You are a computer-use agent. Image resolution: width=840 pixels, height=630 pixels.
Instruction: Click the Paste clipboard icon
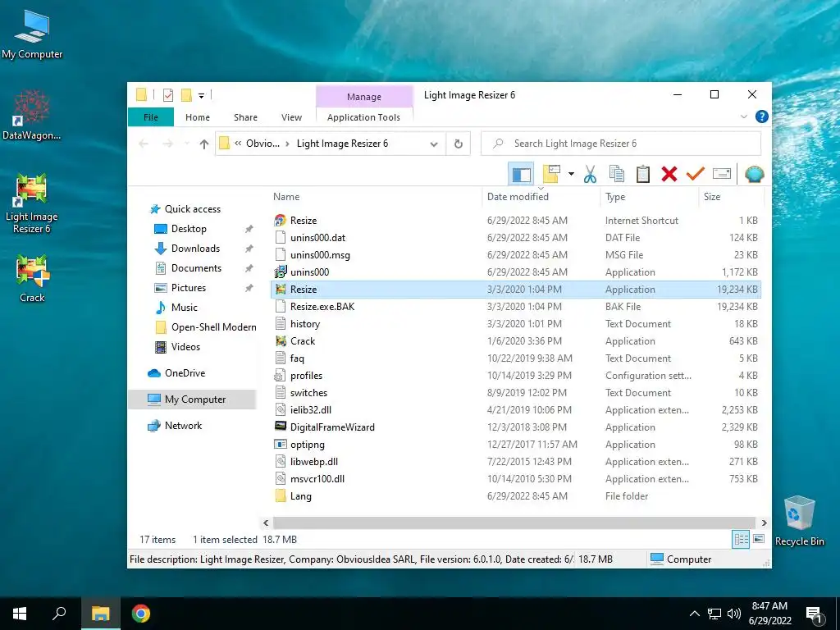(643, 174)
